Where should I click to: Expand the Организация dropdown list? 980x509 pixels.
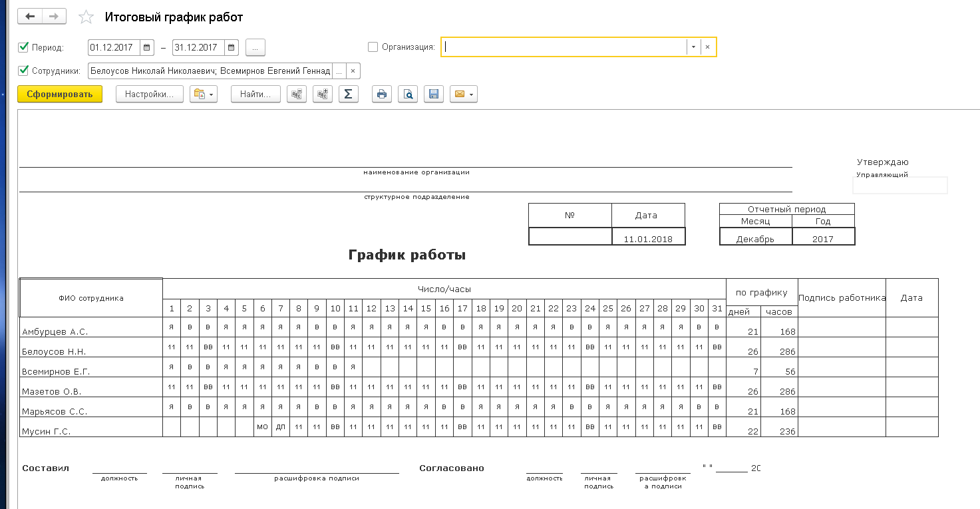pos(693,47)
